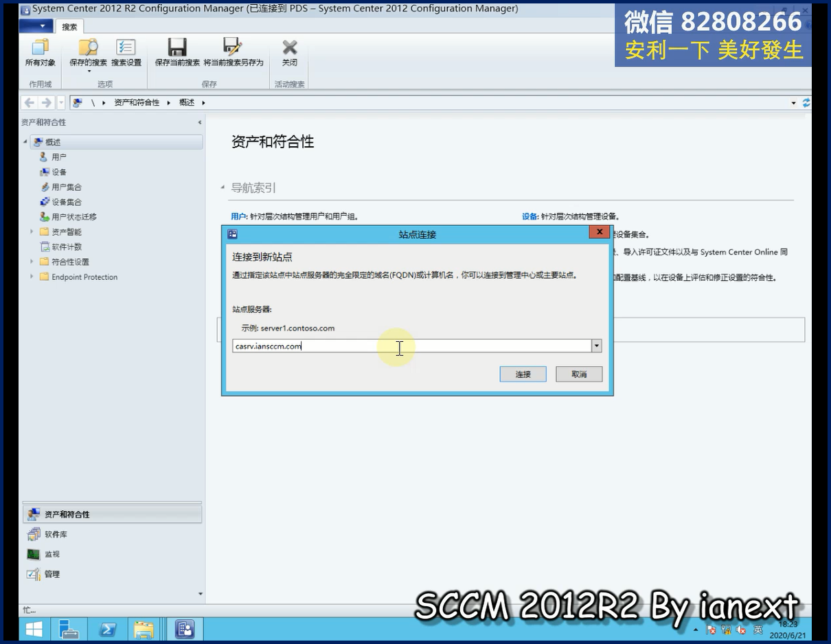Click the 英 input method indicator

[x=758, y=630]
